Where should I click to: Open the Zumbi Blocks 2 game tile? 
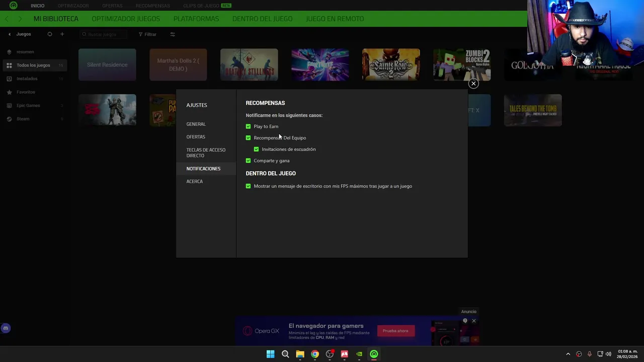462,65
